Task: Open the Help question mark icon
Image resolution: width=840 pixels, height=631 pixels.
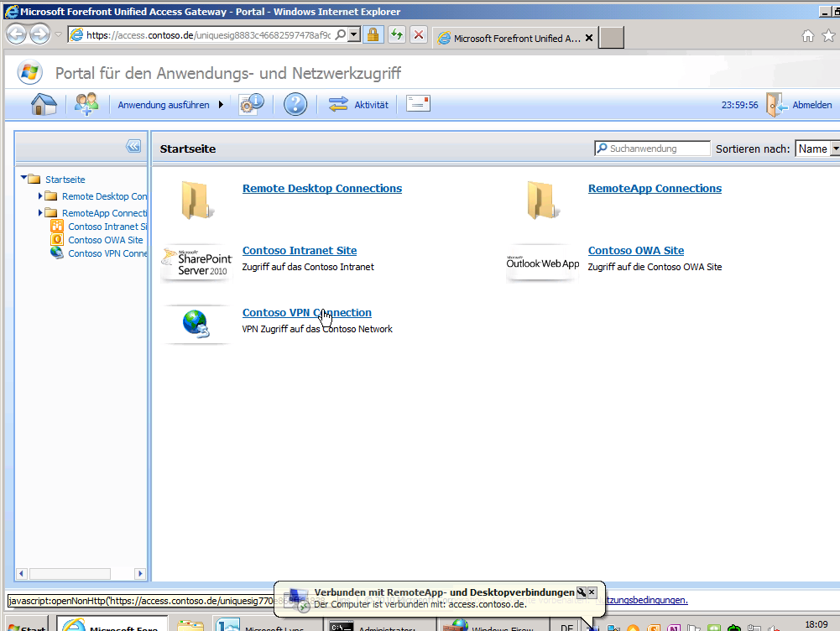Action: coord(295,104)
